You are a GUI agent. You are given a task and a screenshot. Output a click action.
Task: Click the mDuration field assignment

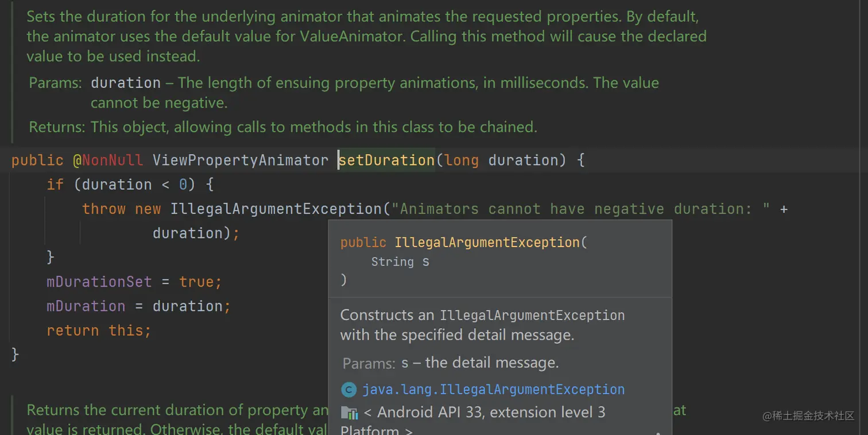click(x=86, y=306)
